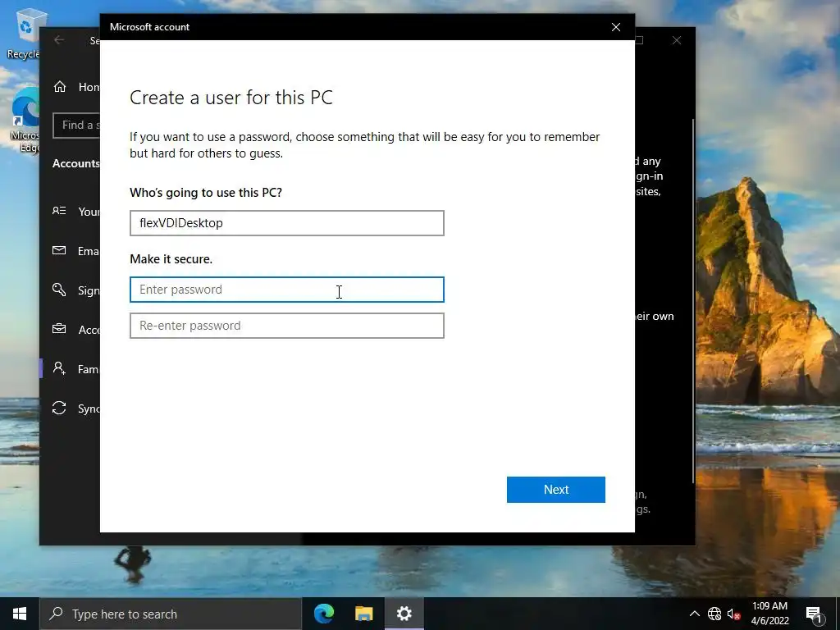Click the taskbar search box
The height and width of the screenshot is (630, 840).
[171, 614]
